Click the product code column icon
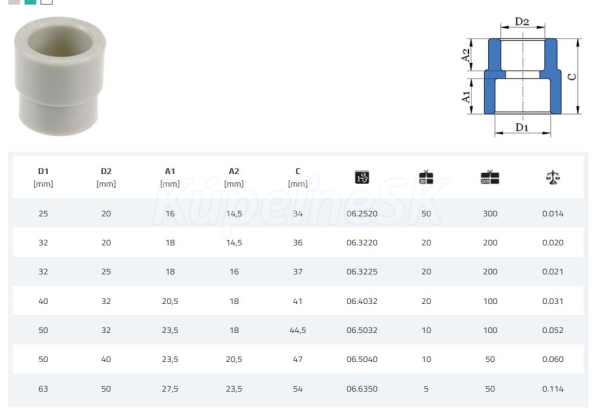 pos(362,177)
